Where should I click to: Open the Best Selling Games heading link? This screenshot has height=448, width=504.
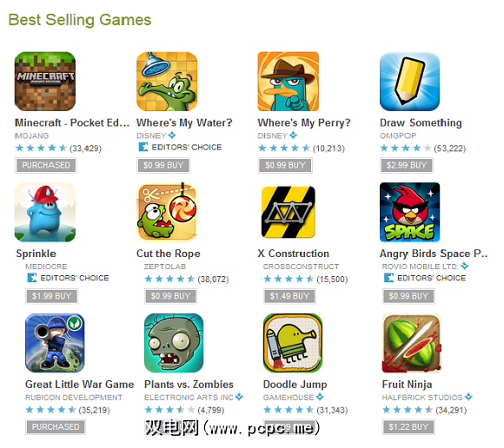[x=80, y=20]
